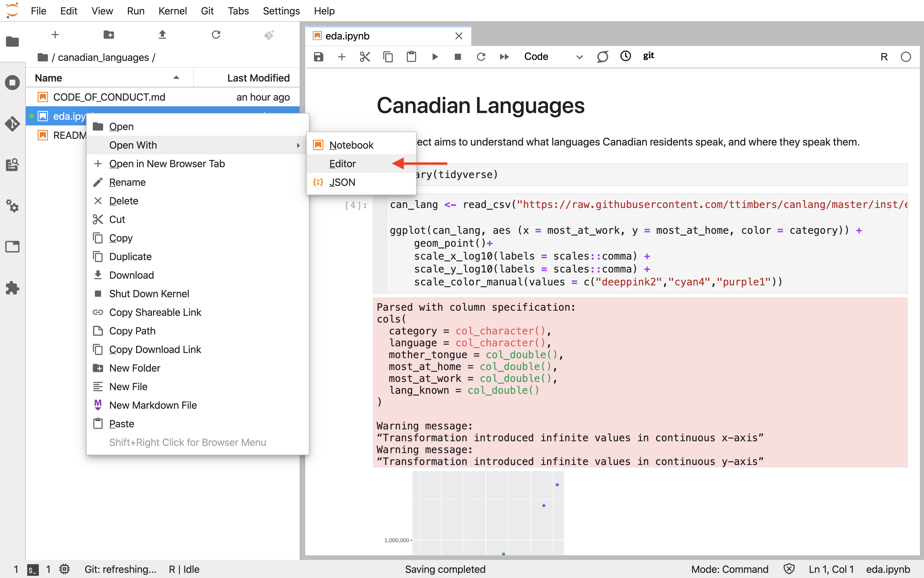Sort files by Name column

pos(110,78)
